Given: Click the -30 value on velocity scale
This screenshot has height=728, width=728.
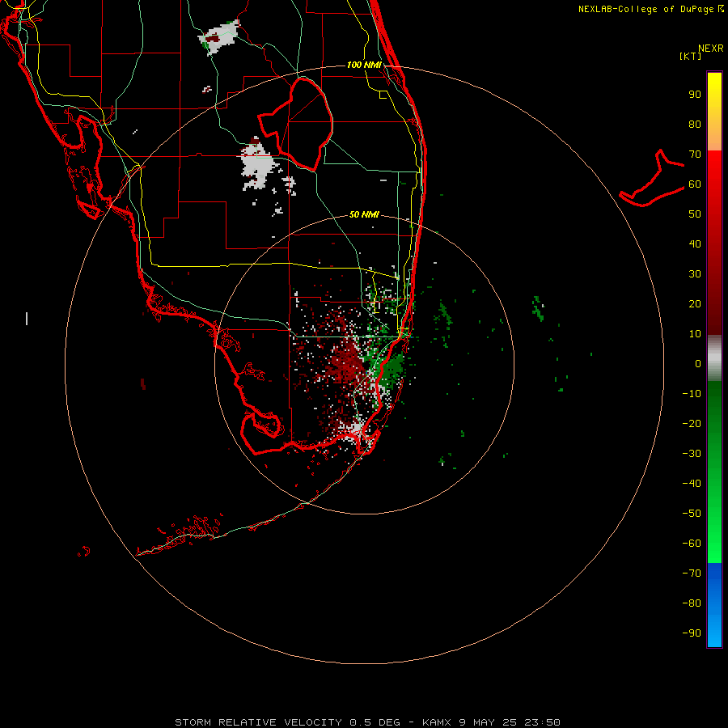Looking at the screenshot, I should pyautogui.click(x=692, y=454).
